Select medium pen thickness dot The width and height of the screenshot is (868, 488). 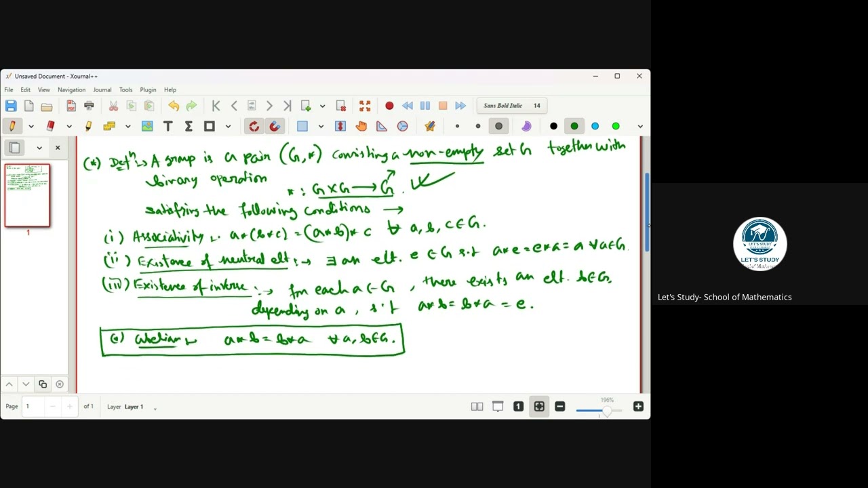coord(478,126)
